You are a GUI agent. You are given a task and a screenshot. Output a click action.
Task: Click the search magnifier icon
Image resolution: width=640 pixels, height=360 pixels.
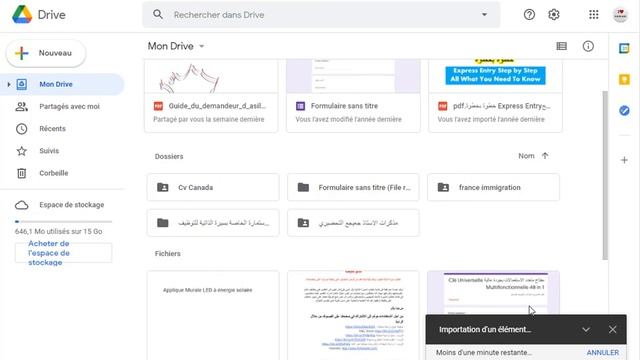point(158,15)
